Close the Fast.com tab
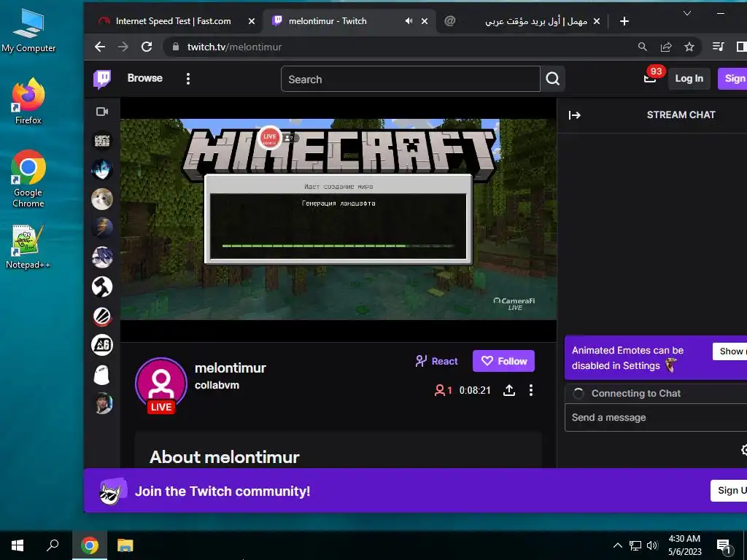Screen dimensions: 747x560 coord(252,21)
